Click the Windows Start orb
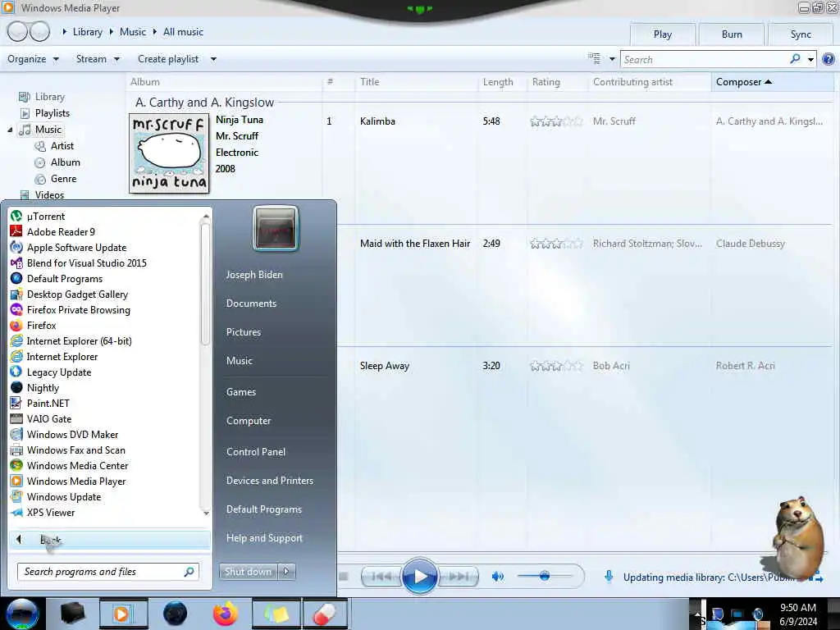Viewport: 840px width, 630px height. [21, 614]
